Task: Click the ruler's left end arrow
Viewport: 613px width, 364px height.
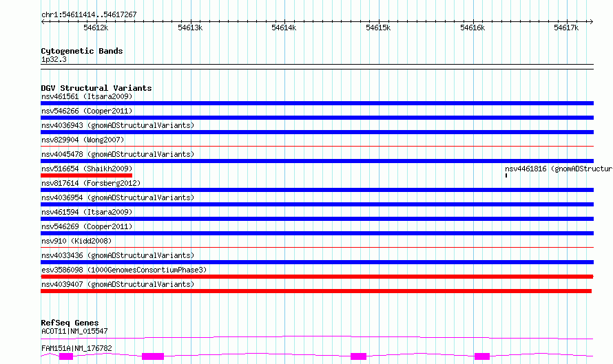Action: coord(43,21)
